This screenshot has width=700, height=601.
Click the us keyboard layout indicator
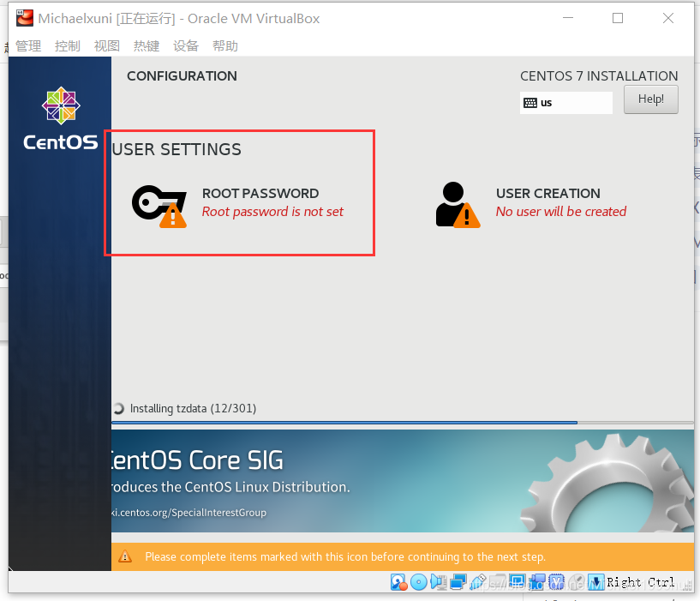click(566, 103)
